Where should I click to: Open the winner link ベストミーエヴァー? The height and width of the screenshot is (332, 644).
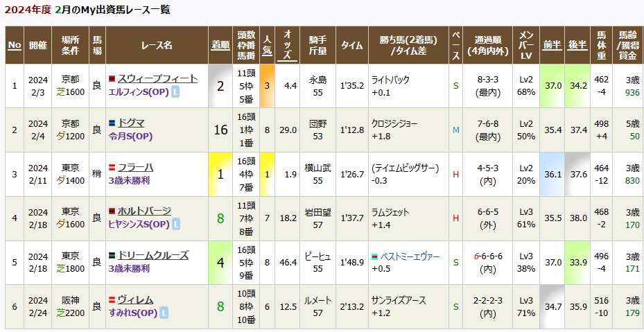click(x=410, y=257)
